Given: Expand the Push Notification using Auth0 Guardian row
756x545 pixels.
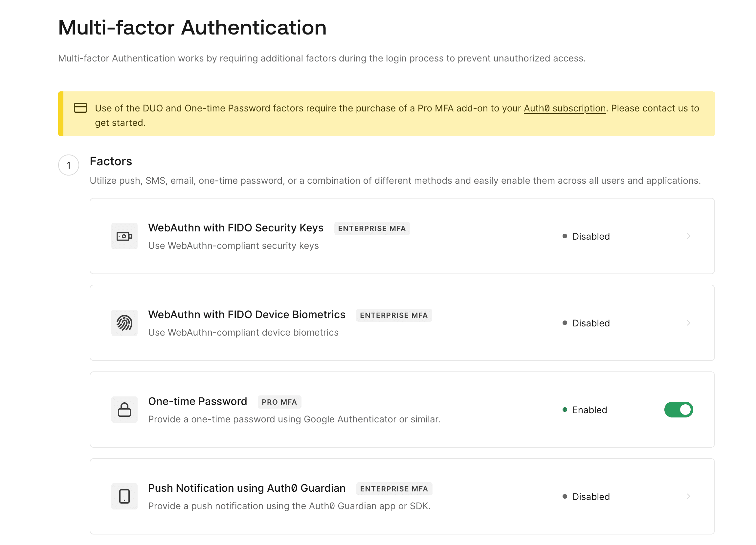Looking at the screenshot, I should pyautogui.click(x=688, y=497).
